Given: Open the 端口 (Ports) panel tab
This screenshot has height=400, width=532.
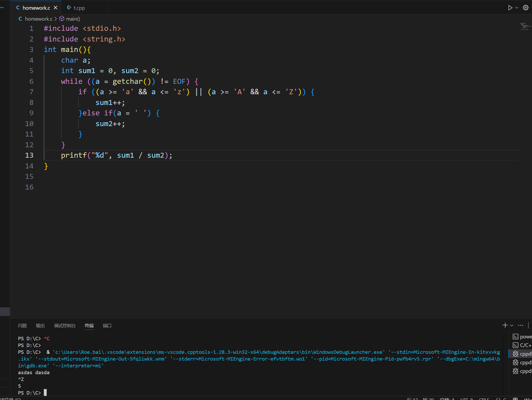Looking at the screenshot, I should click(107, 326).
